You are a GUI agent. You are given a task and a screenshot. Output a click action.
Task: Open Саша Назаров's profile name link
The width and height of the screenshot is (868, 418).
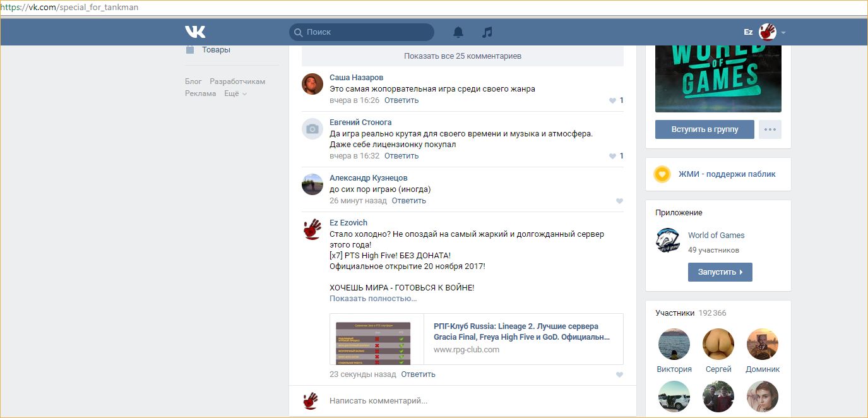(x=356, y=78)
